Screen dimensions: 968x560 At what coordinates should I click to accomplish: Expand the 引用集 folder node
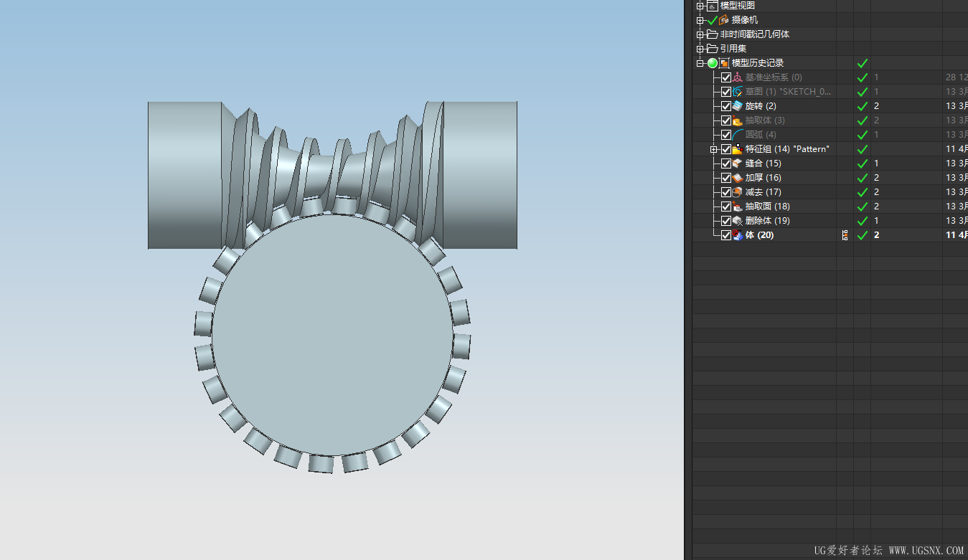pyautogui.click(x=700, y=49)
